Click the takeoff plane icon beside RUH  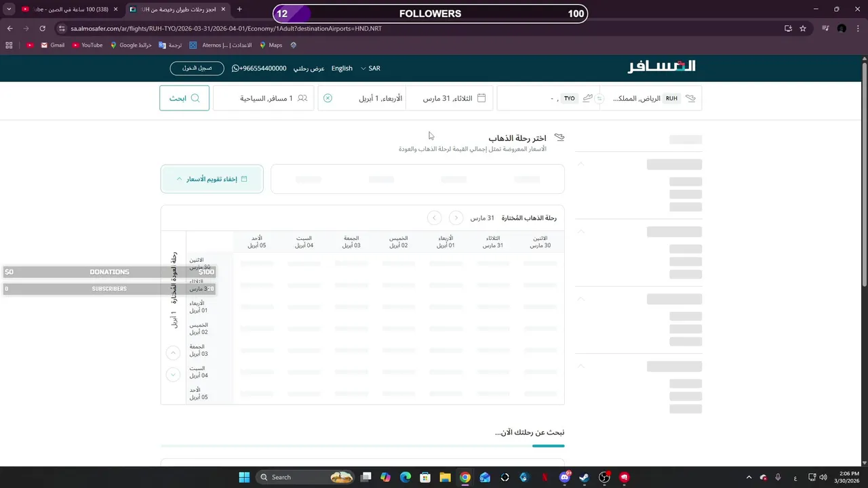click(690, 98)
